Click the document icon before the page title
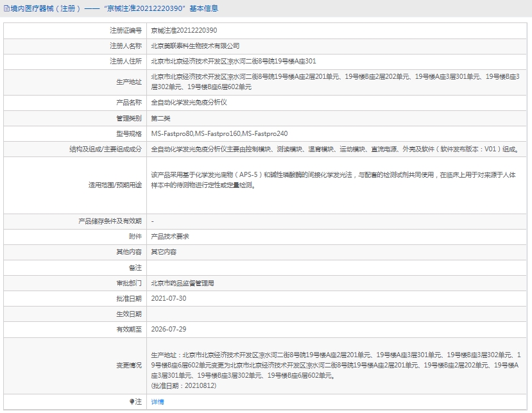 tap(6, 9)
